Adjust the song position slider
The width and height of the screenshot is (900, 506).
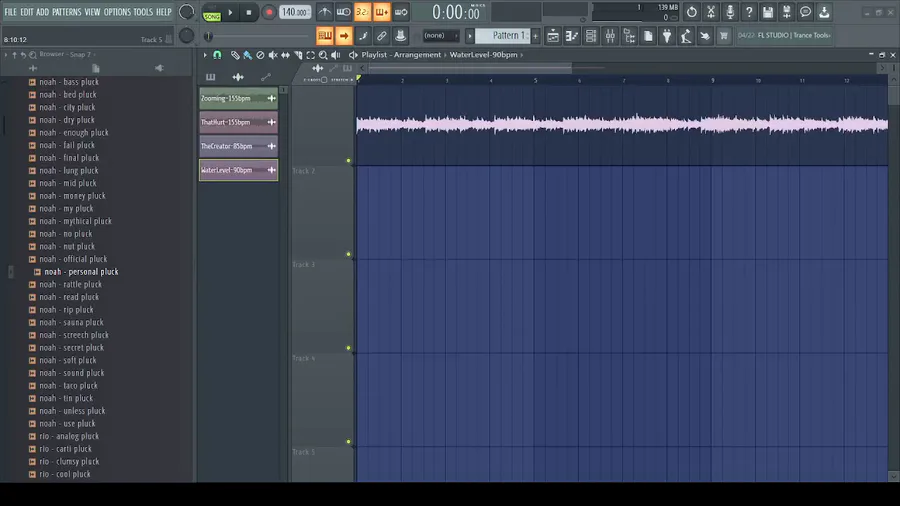pyautogui.click(x=258, y=36)
